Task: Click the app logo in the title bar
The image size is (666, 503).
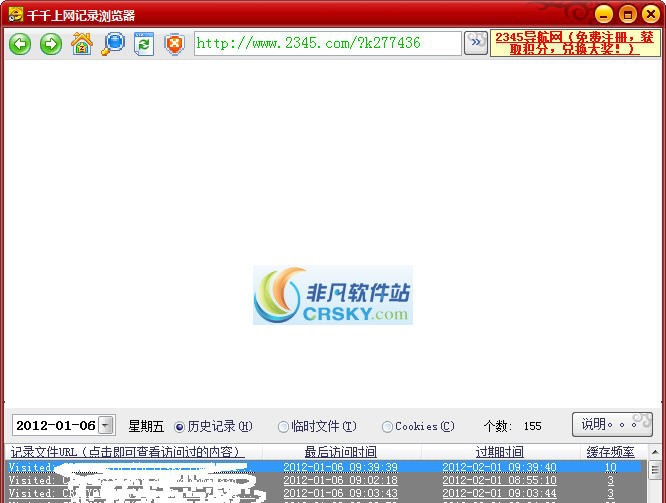Action: pos(16,14)
